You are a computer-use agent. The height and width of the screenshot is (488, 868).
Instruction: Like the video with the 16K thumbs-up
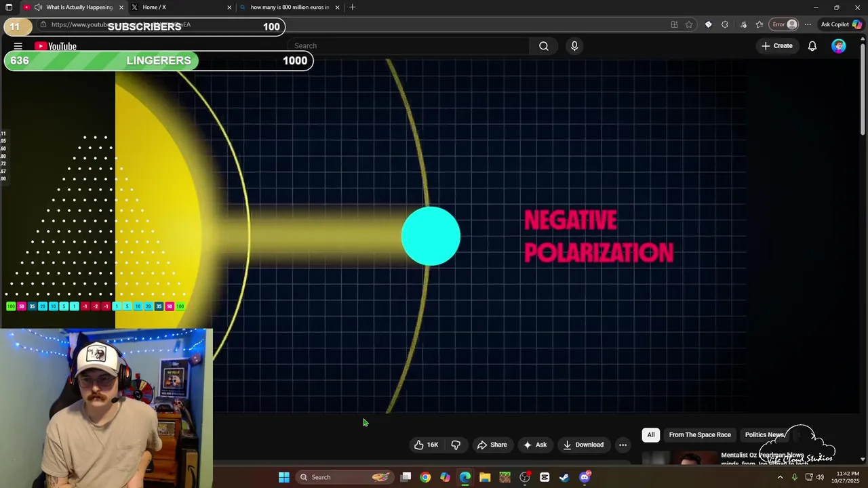click(426, 445)
